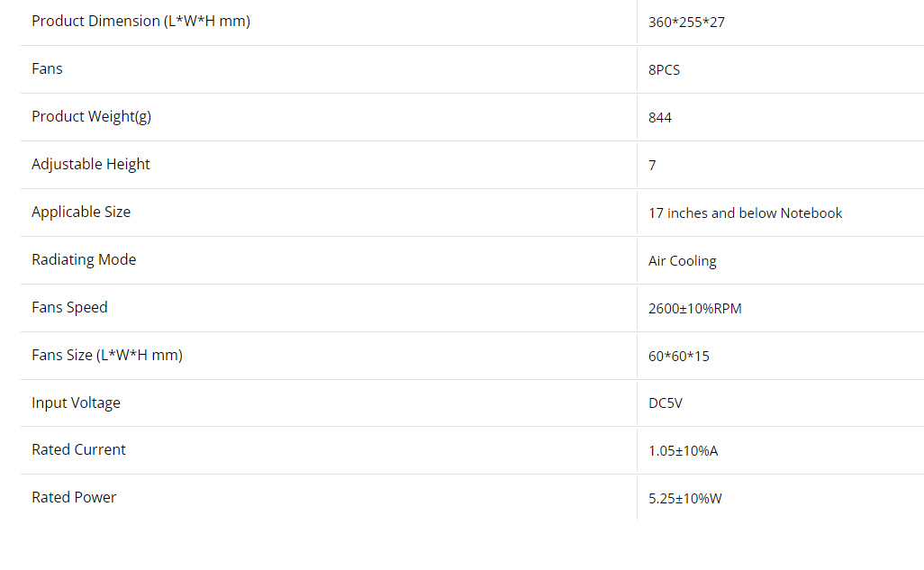Viewport: 924px width, 570px height.
Task: Select the 844 weight value
Action: pyautogui.click(x=660, y=118)
